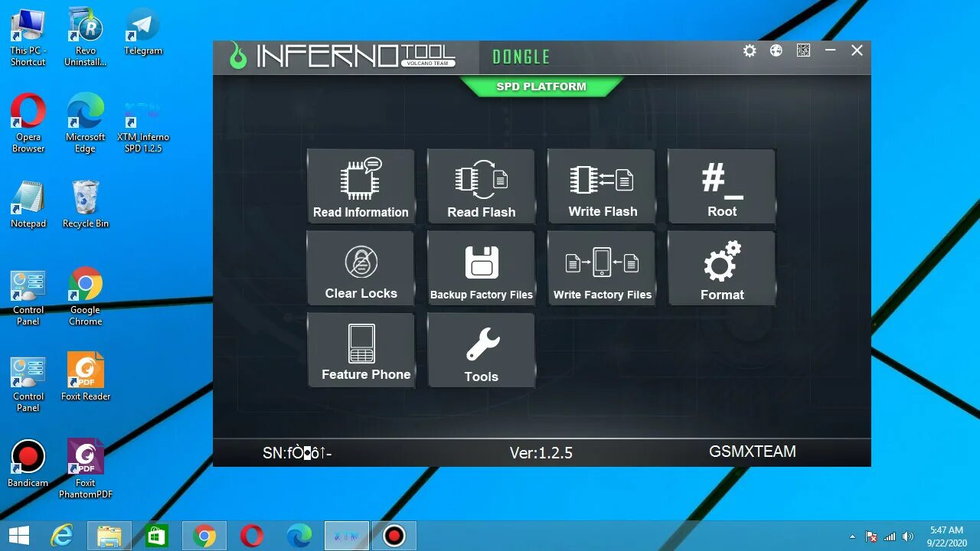Image resolution: width=980 pixels, height=551 pixels.
Task: Select Recycle Bin desktop icon
Action: (x=86, y=204)
